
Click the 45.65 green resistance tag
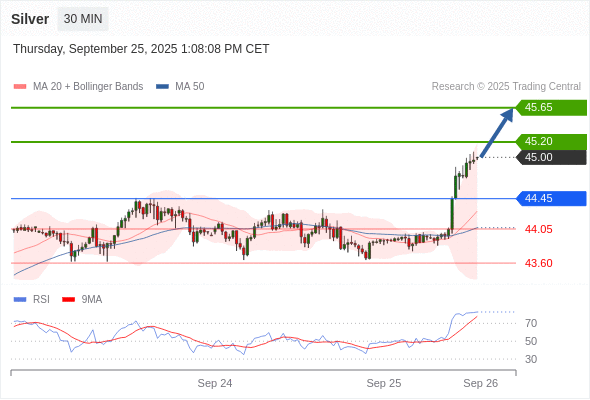click(x=551, y=108)
